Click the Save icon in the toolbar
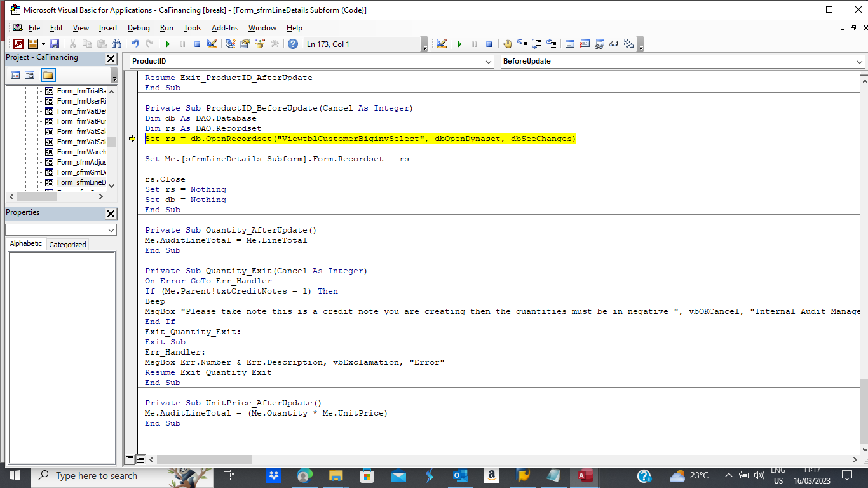The height and width of the screenshot is (488, 868). point(55,44)
